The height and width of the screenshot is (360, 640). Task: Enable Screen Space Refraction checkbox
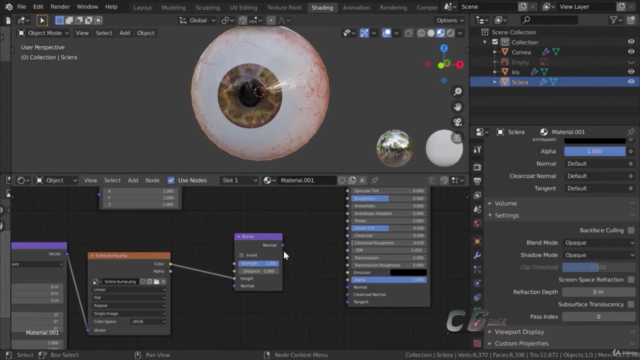click(631, 280)
